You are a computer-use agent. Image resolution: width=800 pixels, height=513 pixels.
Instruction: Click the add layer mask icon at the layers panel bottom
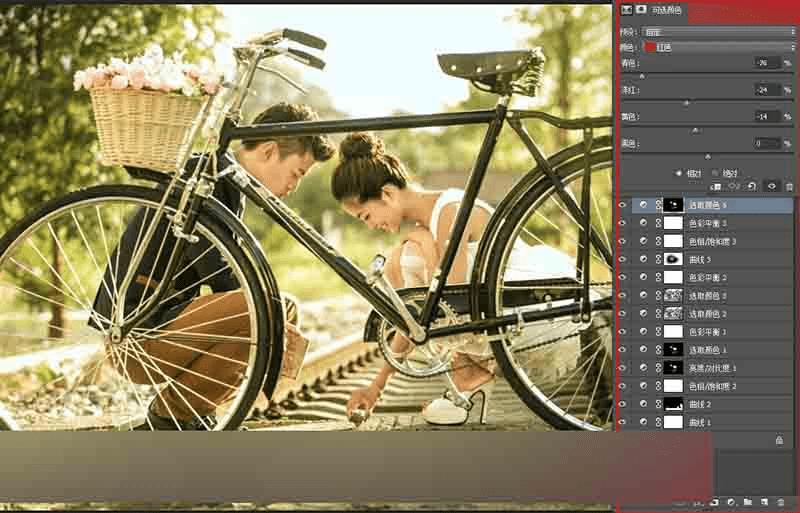click(715, 503)
